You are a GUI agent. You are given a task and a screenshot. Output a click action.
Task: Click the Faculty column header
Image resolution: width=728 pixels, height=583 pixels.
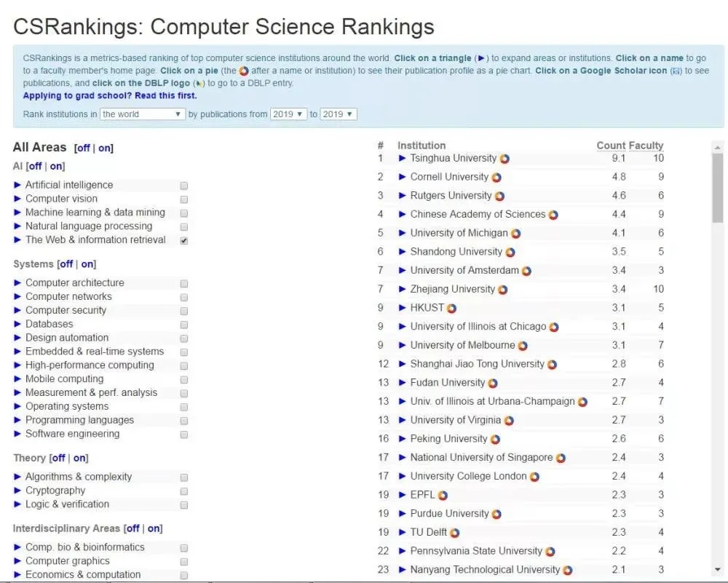coord(646,146)
